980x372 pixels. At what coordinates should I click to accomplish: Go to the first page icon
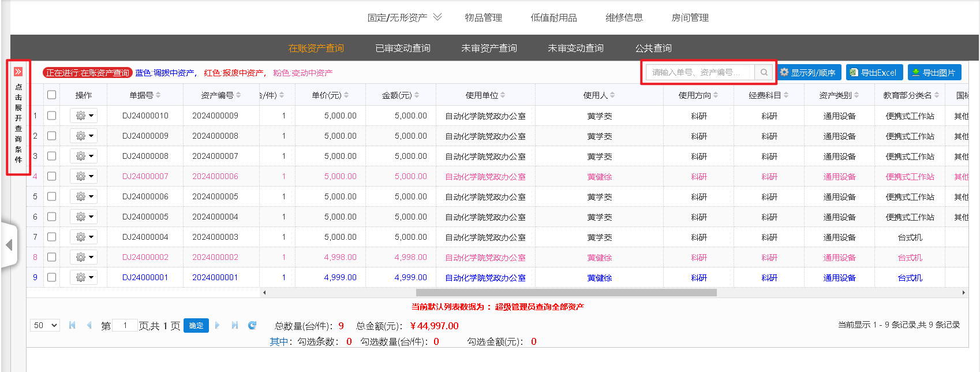(72, 325)
